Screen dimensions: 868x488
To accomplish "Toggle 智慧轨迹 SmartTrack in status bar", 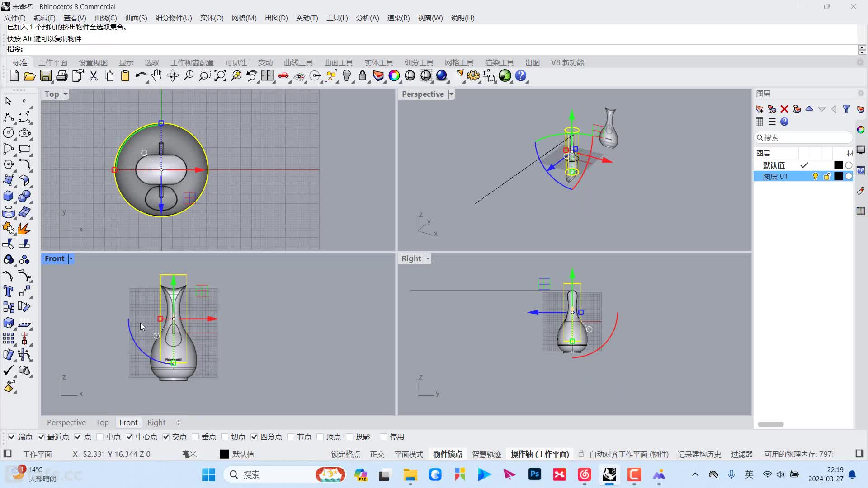I will pyautogui.click(x=486, y=454).
